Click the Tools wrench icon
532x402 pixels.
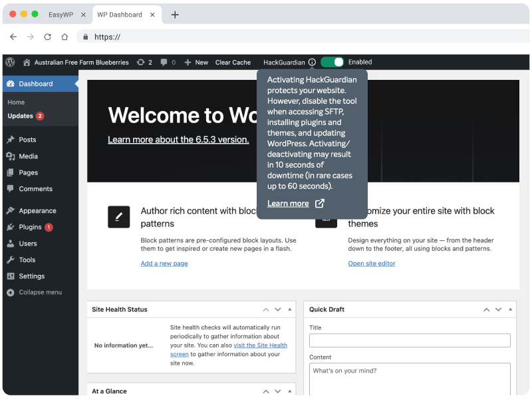coord(11,260)
